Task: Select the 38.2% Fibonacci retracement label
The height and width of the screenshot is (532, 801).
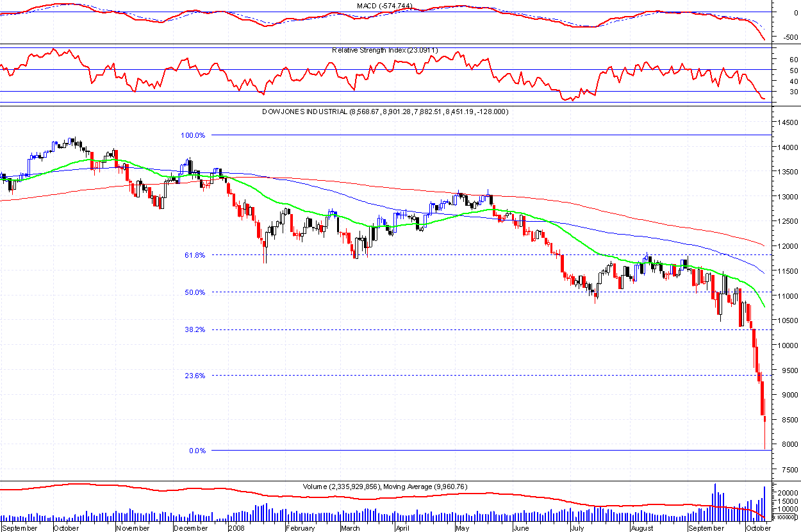Action: (195, 329)
